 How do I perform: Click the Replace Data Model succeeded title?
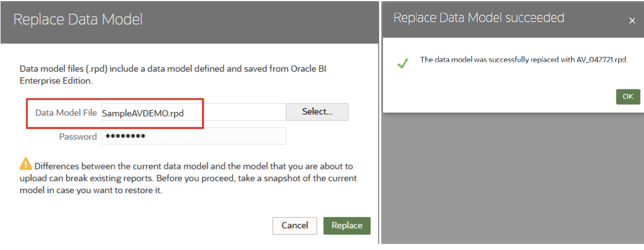point(479,18)
